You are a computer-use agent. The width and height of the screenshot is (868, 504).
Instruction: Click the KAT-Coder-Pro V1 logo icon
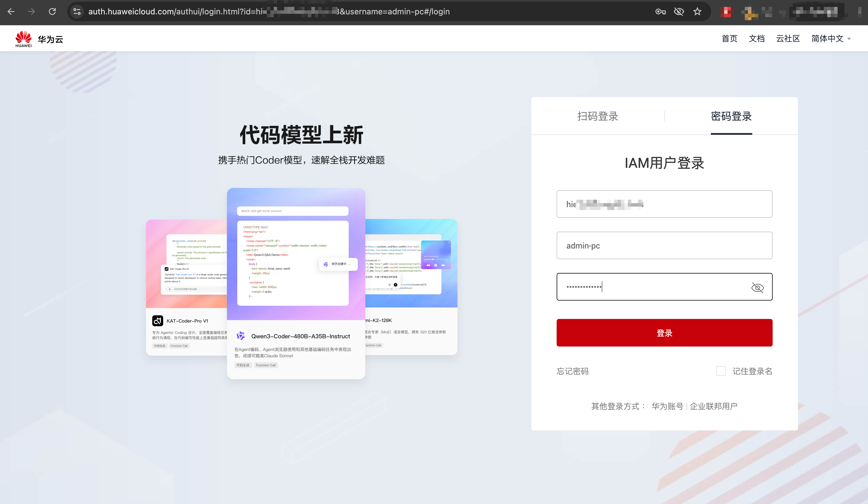[x=158, y=320]
